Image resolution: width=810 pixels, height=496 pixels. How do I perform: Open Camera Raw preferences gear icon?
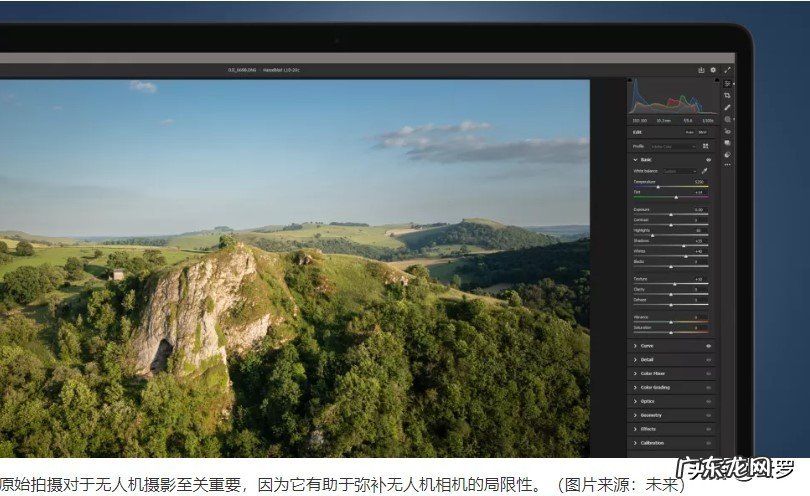point(713,70)
